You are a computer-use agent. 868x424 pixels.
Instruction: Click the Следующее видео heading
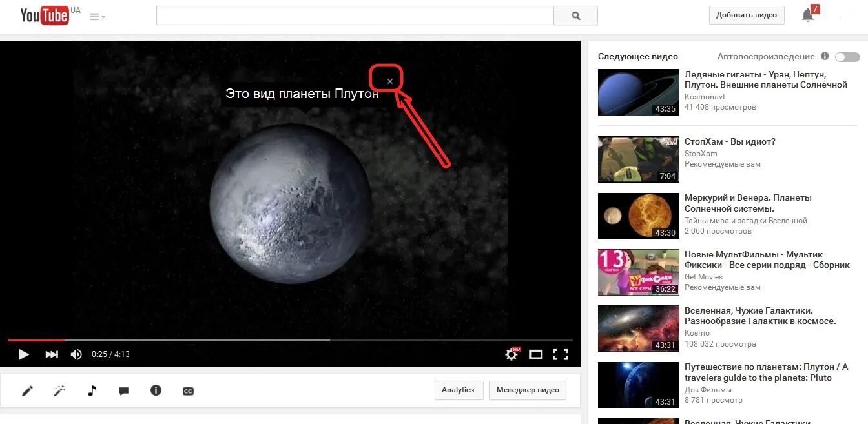(x=638, y=57)
